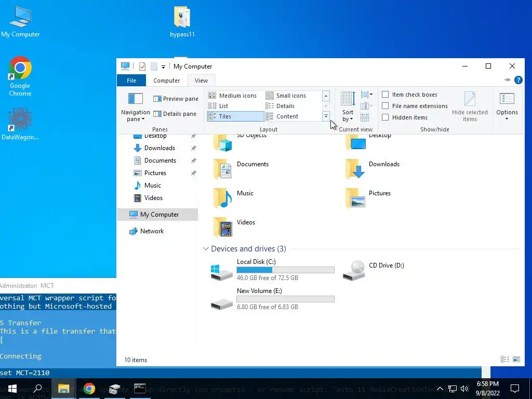Enable Item check boxes

(x=385, y=95)
